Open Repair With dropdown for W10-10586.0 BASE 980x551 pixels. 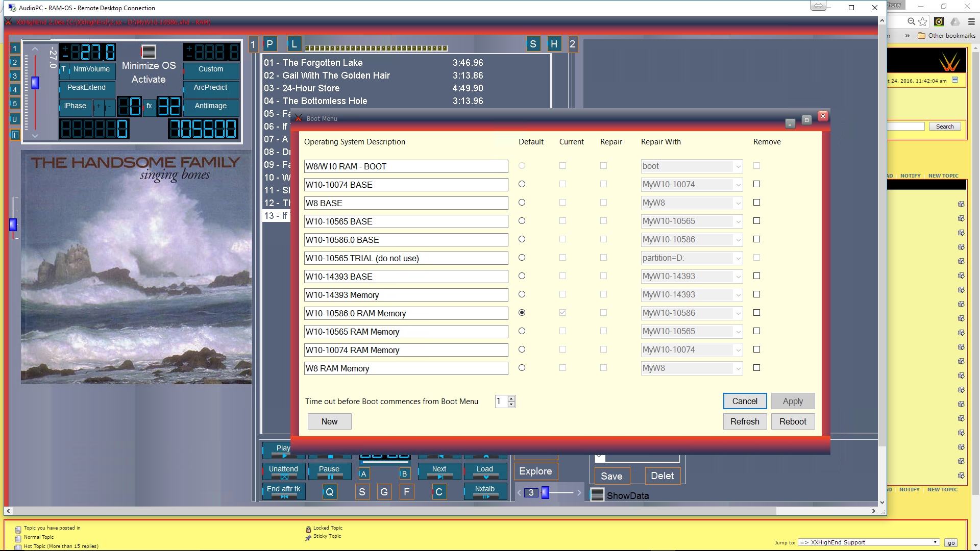[692, 240]
